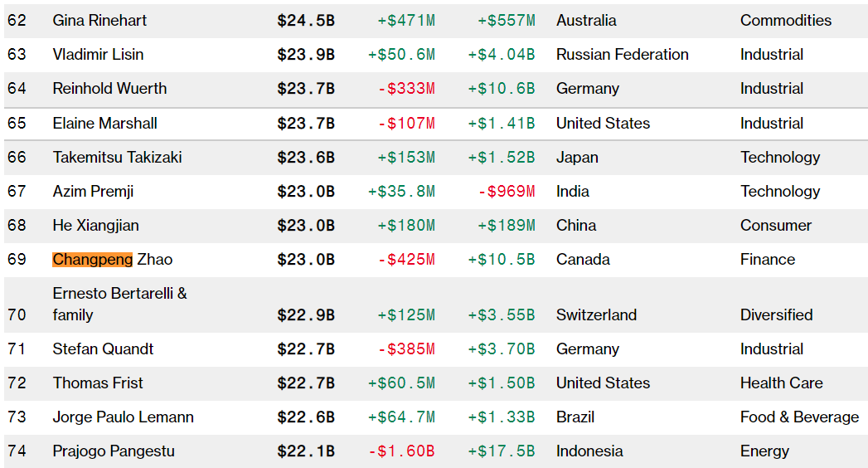Open Ernesto Bertarelli & family profile
Viewport: 868px width, 468px height.
119,304
